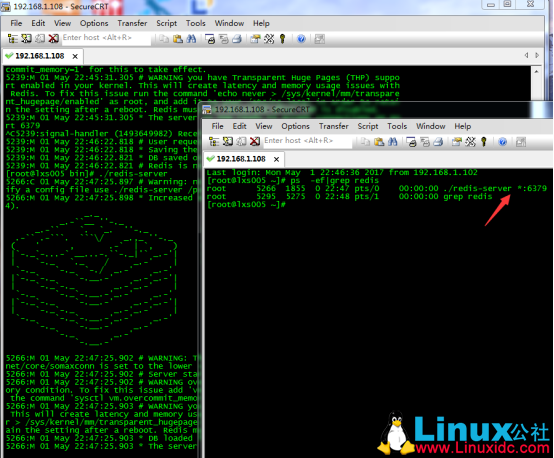This screenshot has width=554, height=458.
Task: Open the Options menu in the back window
Action: pyautogui.click(x=94, y=23)
